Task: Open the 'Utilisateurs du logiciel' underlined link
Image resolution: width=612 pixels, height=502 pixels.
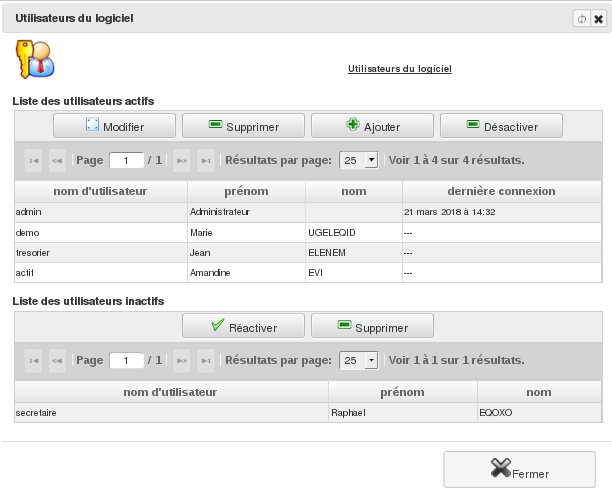Action: pos(400,69)
